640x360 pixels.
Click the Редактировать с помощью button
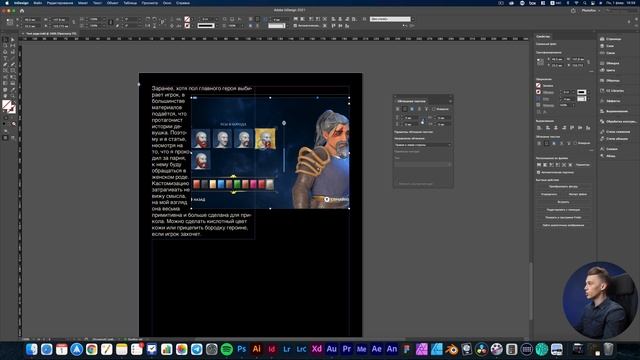pyautogui.click(x=563, y=210)
